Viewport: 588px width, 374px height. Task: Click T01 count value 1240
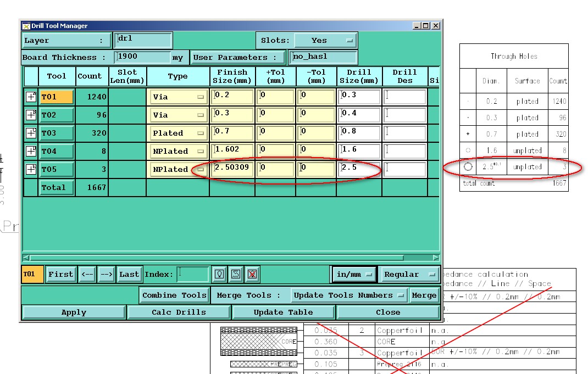click(x=97, y=97)
